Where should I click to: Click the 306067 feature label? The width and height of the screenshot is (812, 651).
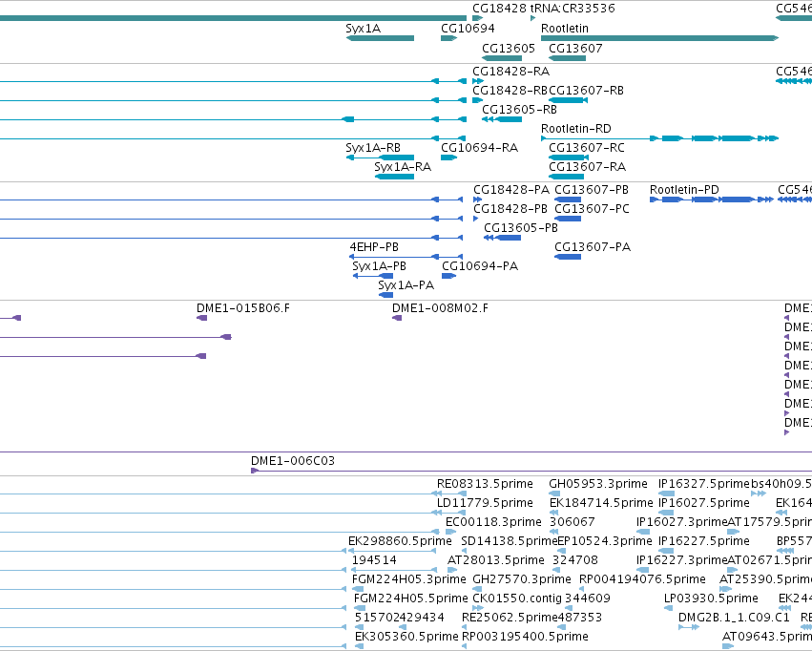pos(573,522)
